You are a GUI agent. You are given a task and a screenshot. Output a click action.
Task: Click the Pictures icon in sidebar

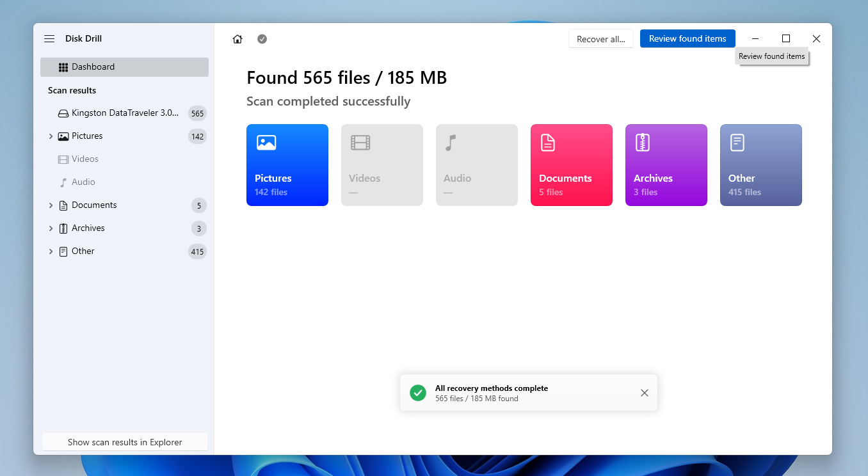pyautogui.click(x=63, y=136)
